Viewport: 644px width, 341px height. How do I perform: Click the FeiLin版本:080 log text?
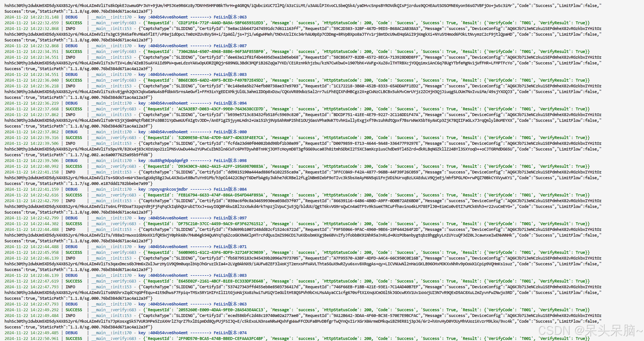[230, 132]
